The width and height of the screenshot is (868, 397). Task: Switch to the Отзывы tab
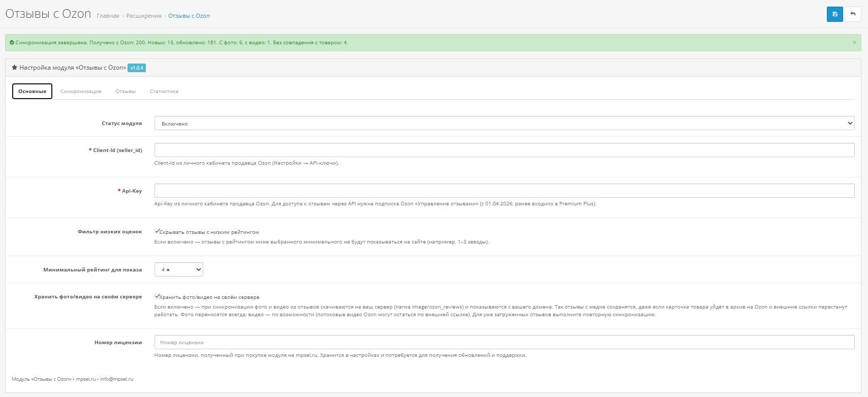tap(126, 91)
